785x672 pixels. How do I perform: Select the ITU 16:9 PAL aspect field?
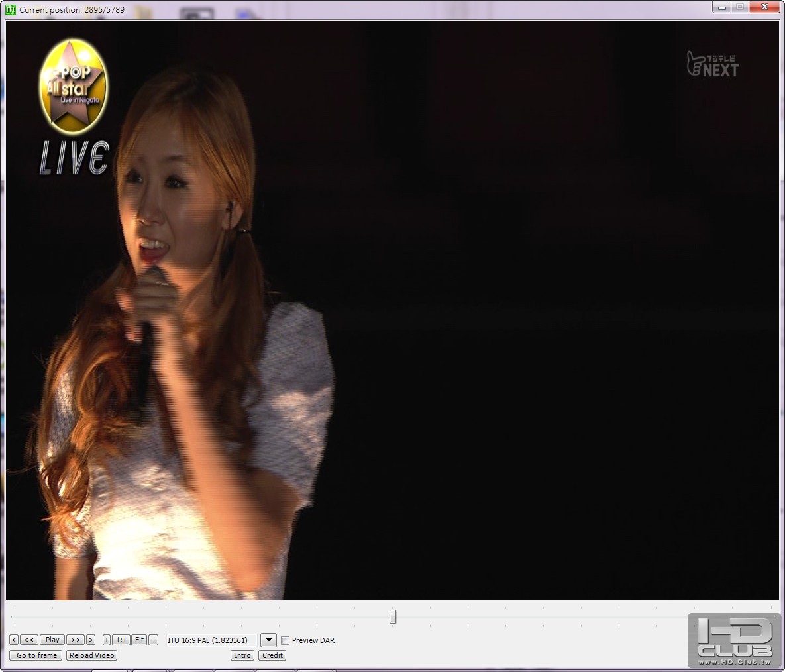tap(211, 640)
